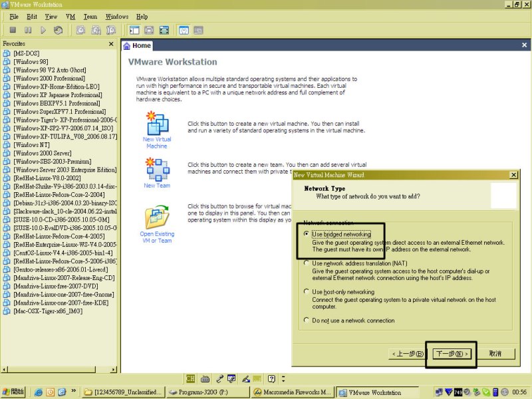Select [Windows 98 V2 Auto Ghost] favorite

click(x=49, y=70)
